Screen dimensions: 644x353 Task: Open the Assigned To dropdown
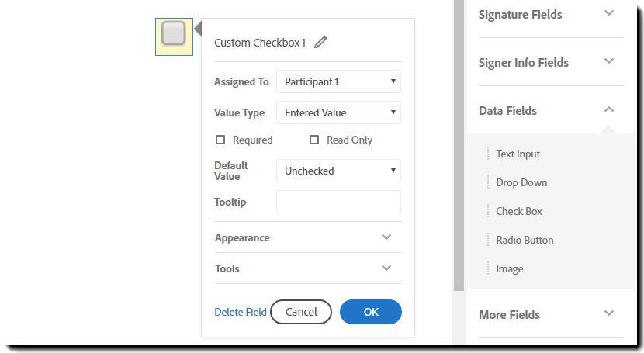338,81
